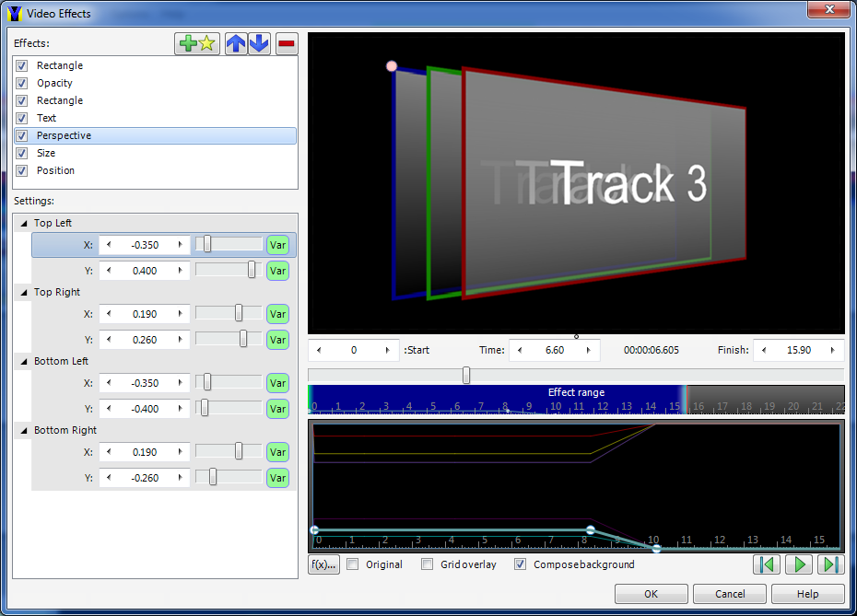Click OK to apply effects
This screenshot has height=616, width=857.
(x=651, y=594)
